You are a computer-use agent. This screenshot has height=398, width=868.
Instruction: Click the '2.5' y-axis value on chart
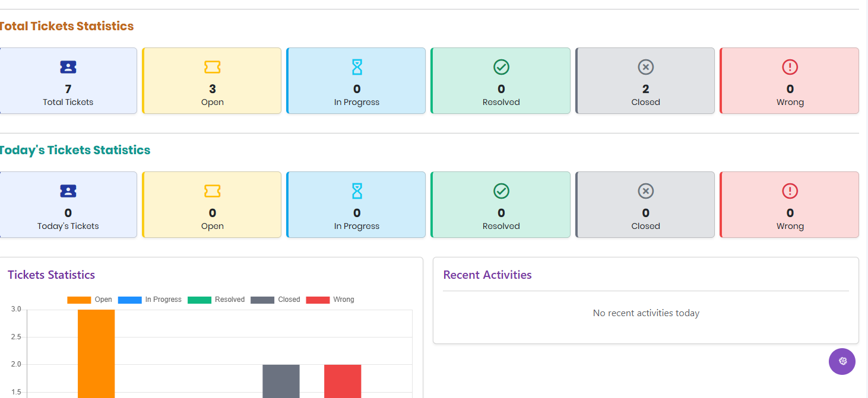pyautogui.click(x=16, y=337)
